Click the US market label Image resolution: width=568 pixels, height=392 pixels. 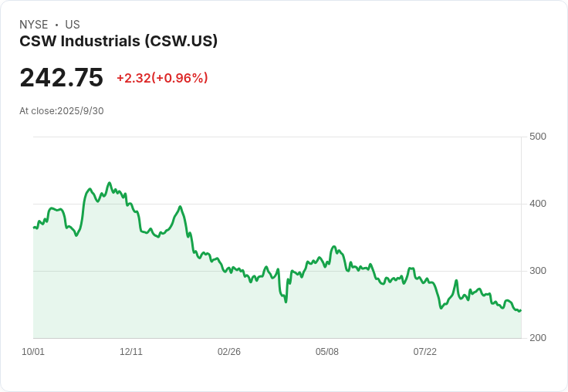click(72, 25)
